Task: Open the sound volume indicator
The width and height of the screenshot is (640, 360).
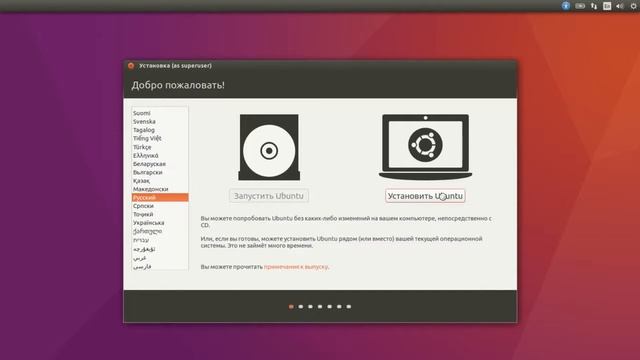Action: tap(620, 6)
